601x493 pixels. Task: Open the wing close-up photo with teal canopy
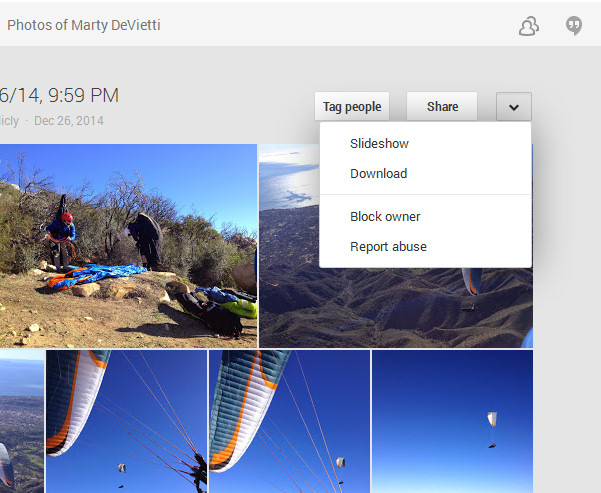coord(289,421)
